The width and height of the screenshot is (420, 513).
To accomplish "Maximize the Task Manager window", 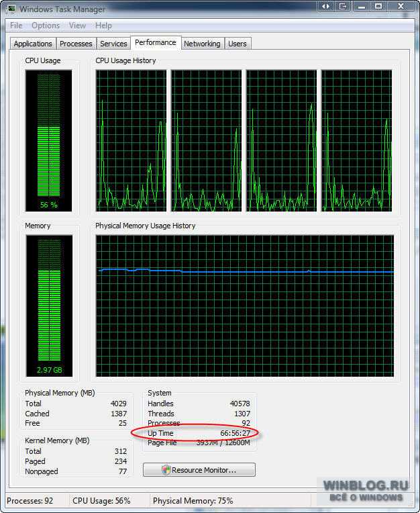I will pos(378,6).
